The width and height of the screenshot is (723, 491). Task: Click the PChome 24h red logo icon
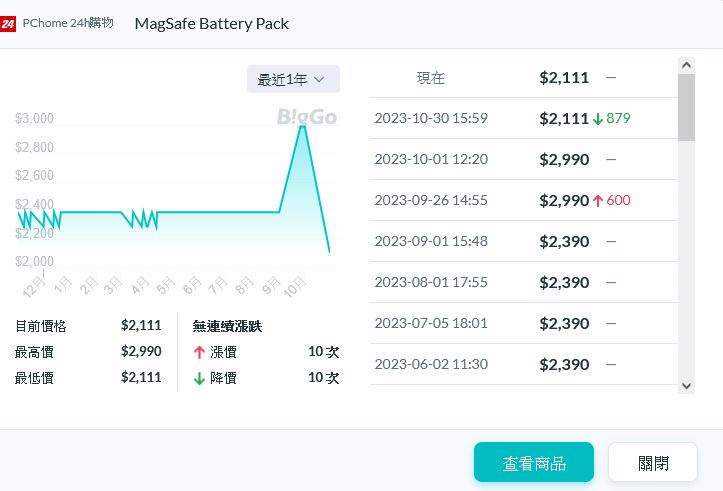(x=9, y=23)
